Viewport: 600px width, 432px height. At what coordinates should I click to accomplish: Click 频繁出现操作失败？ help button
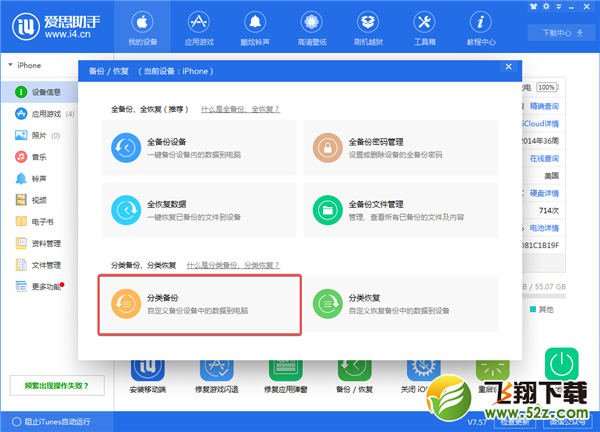click(57, 385)
